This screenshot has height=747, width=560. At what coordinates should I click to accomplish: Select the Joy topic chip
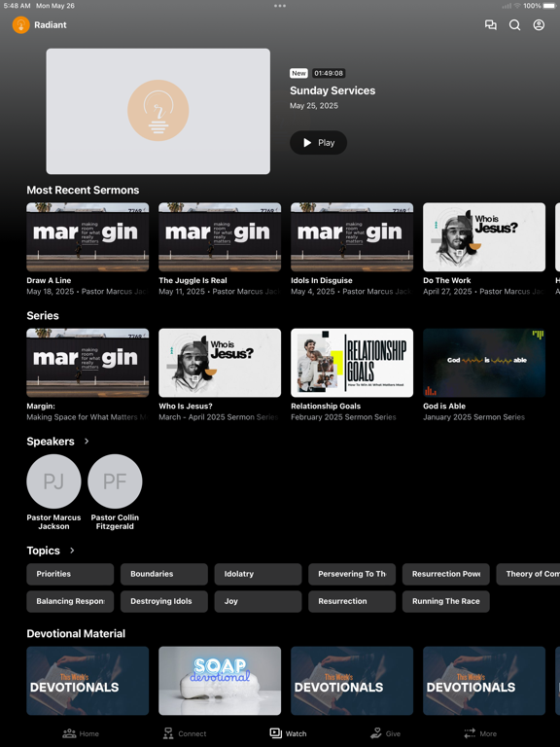coord(258,601)
